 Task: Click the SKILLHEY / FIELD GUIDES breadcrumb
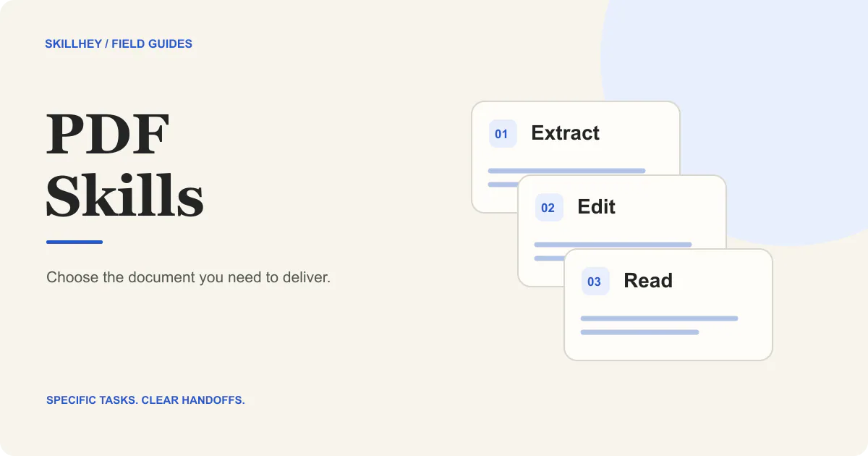point(119,44)
